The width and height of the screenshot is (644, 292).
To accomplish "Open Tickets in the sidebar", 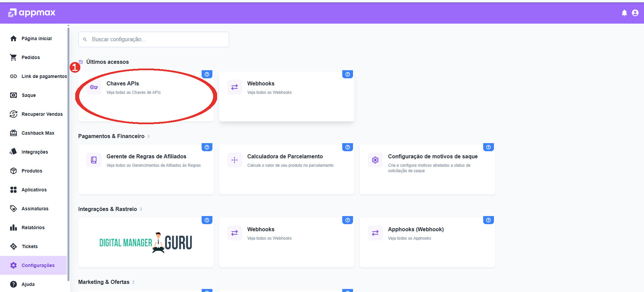I will (34, 246).
